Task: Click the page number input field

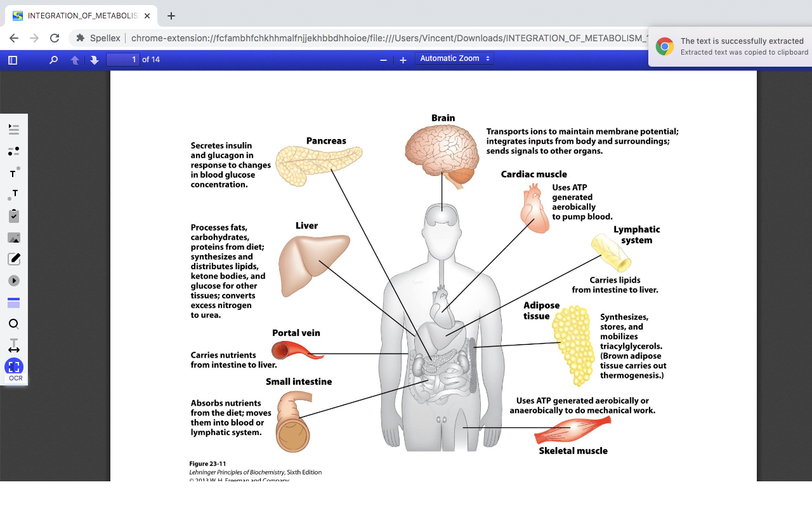Action: (x=122, y=60)
